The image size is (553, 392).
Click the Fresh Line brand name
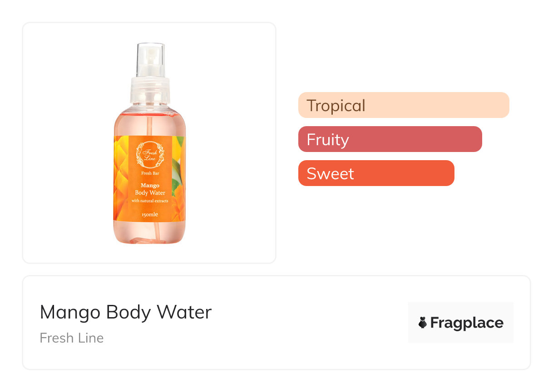(72, 338)
